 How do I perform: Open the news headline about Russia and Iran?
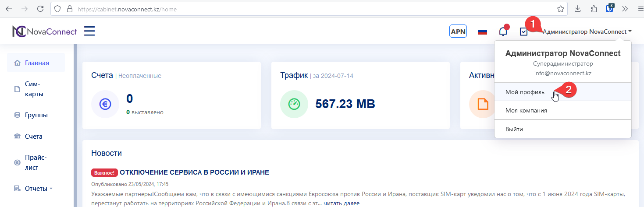194,172
